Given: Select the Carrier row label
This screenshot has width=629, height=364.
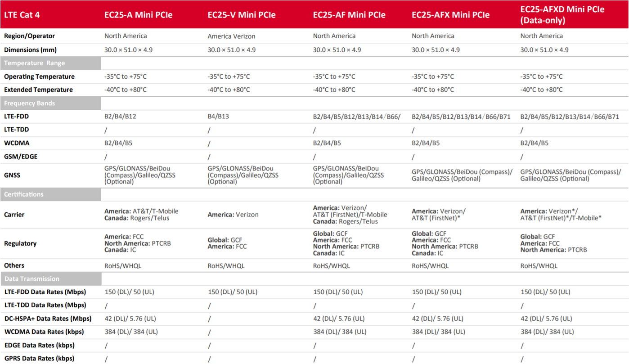Looking at the screenshot, I should [14, 215].
